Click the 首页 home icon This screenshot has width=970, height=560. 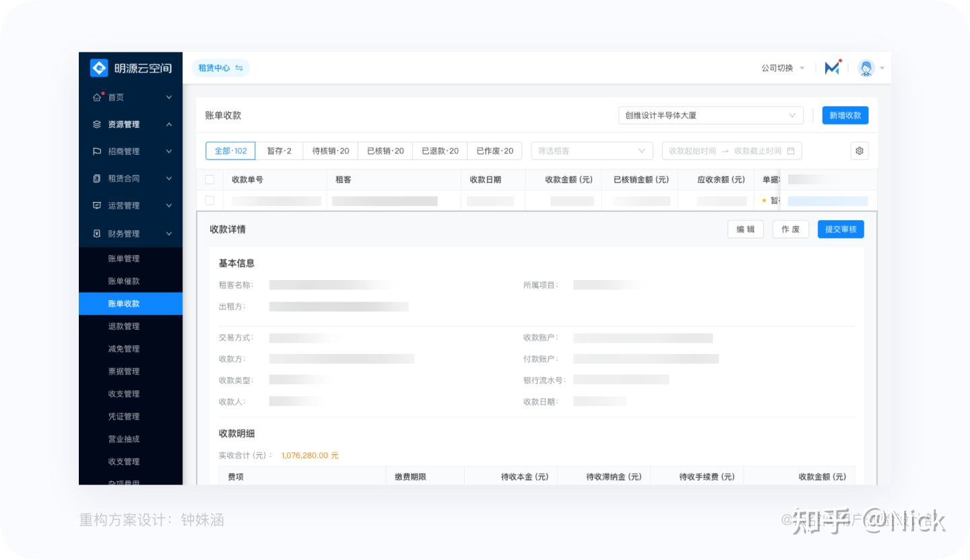click(97, 98)
